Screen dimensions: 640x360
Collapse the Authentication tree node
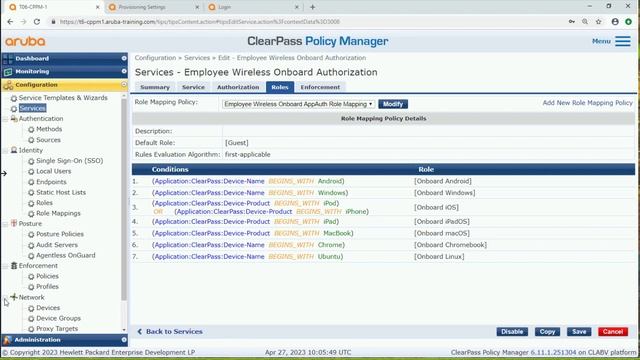(x=5, y=119)
